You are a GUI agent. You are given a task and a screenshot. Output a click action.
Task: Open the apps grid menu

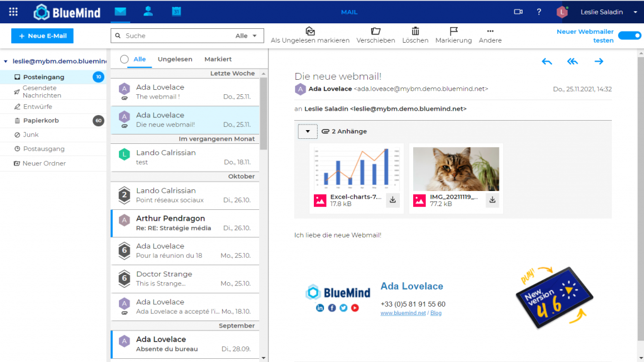point(13,11)
